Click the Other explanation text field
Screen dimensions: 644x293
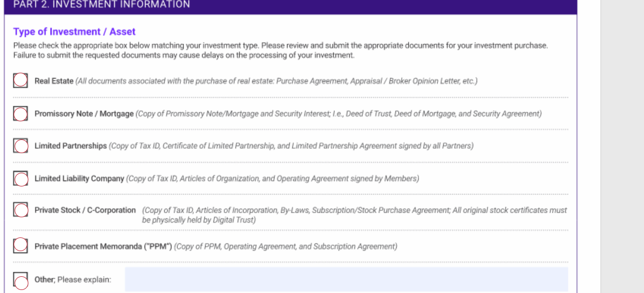click(x=346, y=279)
